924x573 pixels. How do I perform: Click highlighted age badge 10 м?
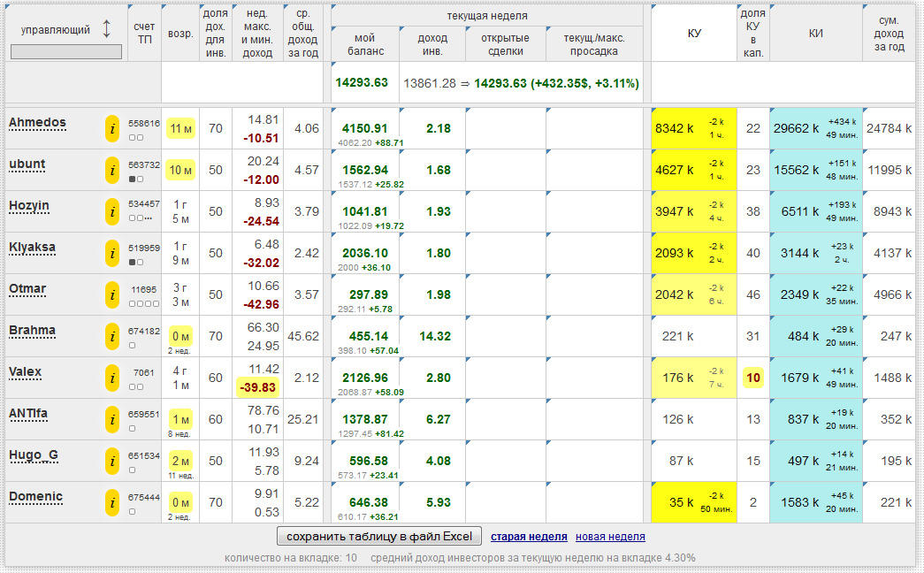pyautogui.click(x=180, y=170)
